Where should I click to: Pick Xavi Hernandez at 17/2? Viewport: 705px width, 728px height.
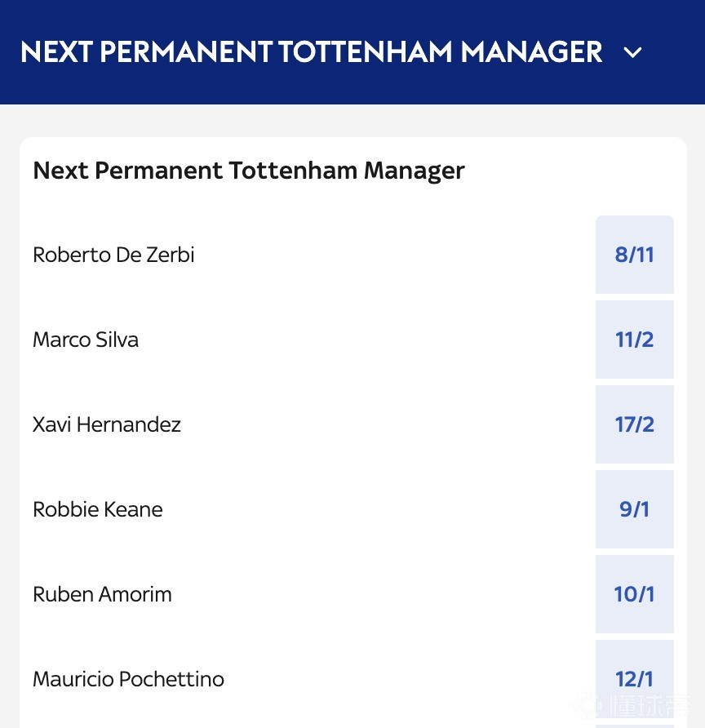[x=634, y=424]
